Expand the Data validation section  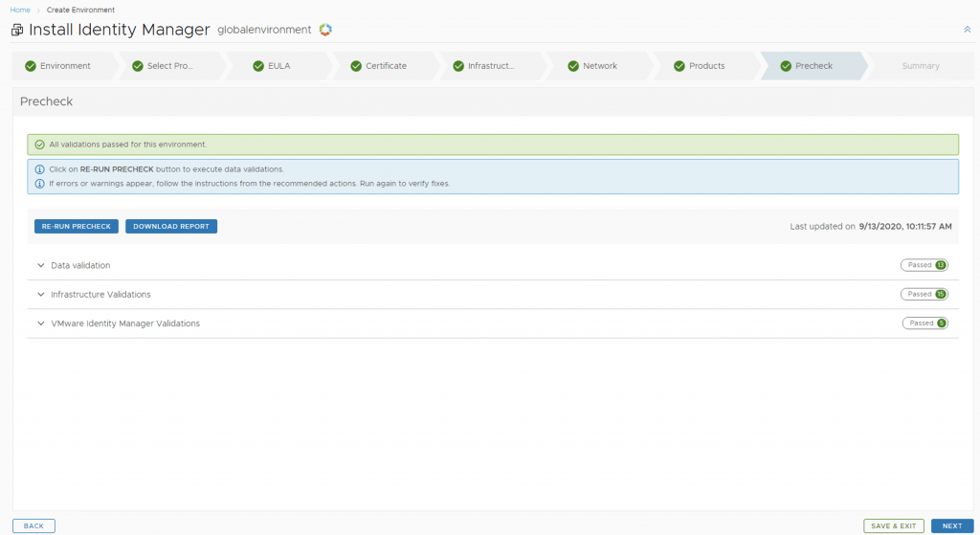tap(41, 265)
